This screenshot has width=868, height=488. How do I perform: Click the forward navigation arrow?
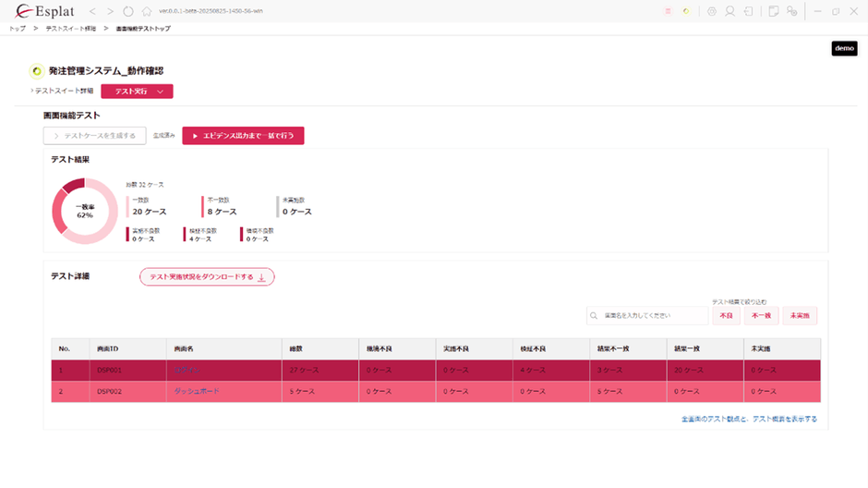110,11
